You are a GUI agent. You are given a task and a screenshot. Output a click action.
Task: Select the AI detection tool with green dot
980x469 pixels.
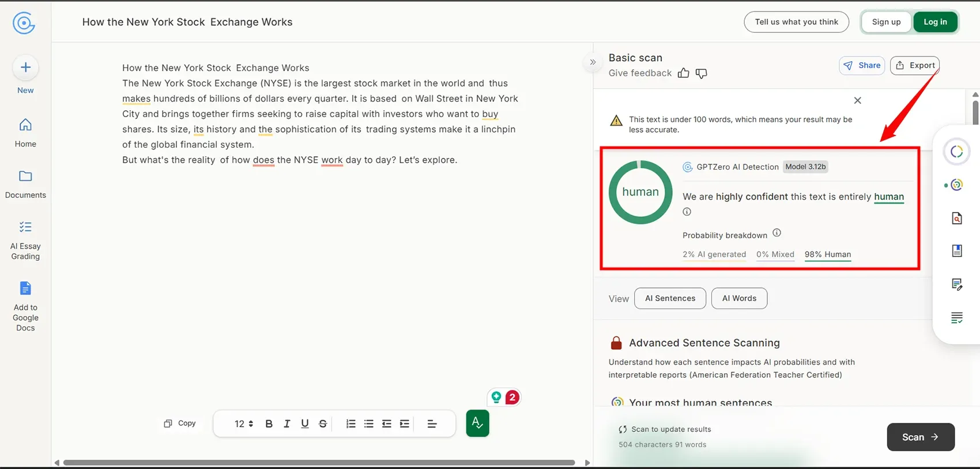tap(956, 185)
